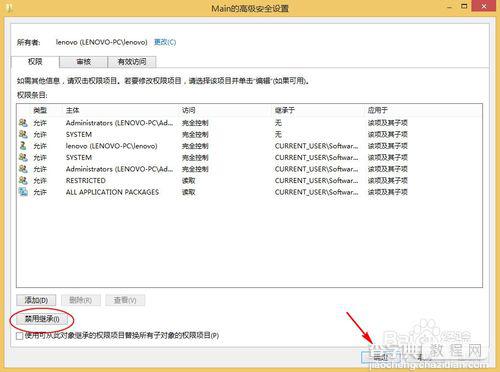This screenshot has width=500, height=372.
Task: Sort by the 主体 column header
Action: tap(73, 110)
